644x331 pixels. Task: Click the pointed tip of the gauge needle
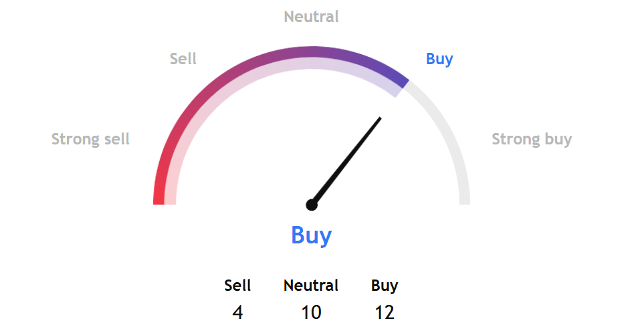[x=380, y=118]
